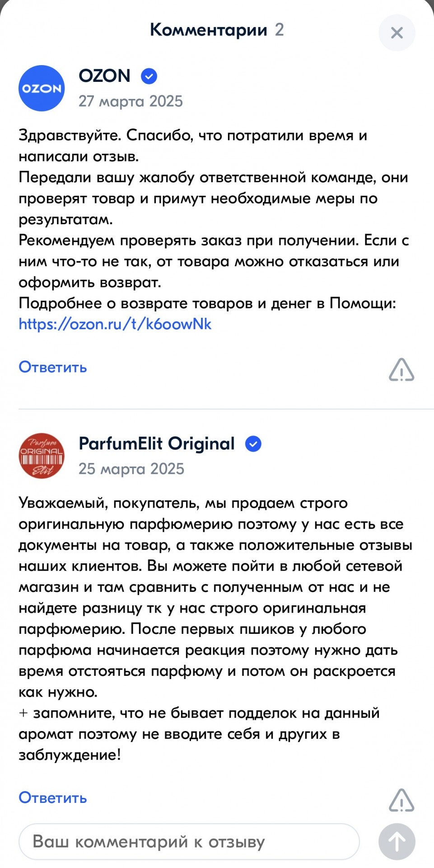Send comment with the arrow button
This screenshot has width=434, height=868.
coord(397,841)
